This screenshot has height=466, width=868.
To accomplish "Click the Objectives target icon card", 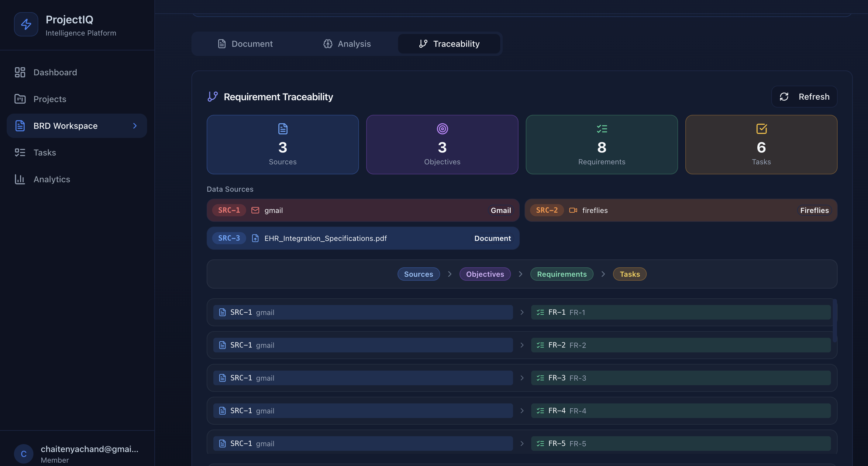I will click(442, 128).
